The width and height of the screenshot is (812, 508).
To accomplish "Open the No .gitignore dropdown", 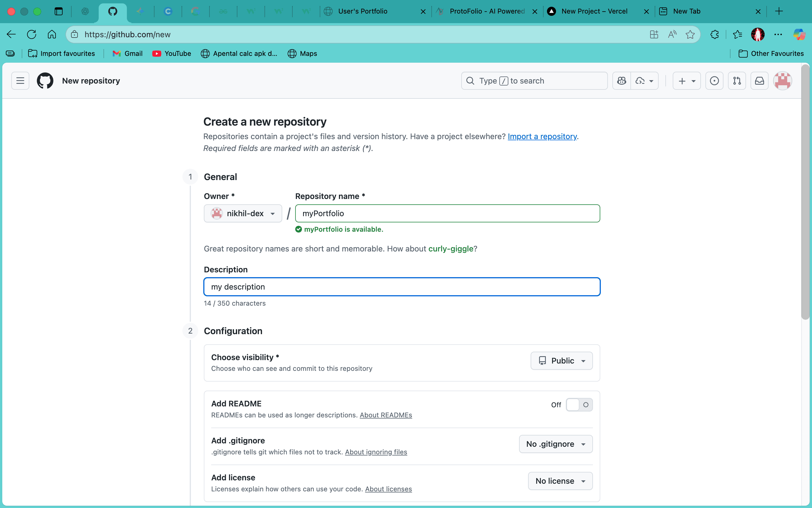I will pos(556,444).
